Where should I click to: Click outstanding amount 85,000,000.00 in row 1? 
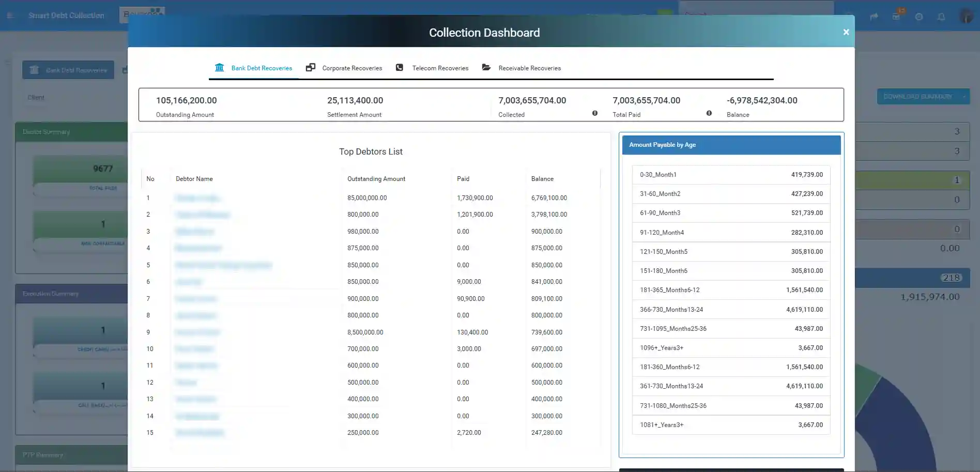pyautogui.click(x=367, y=198)
